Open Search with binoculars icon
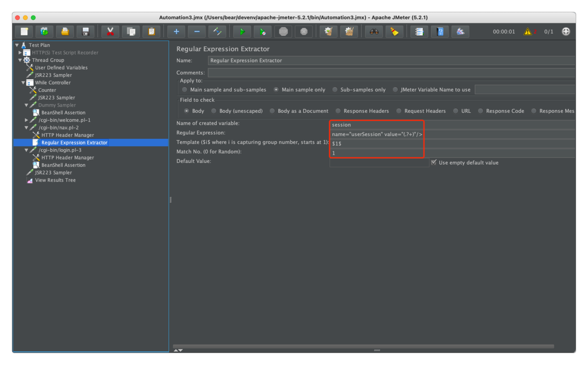Image resolution: width=588 pixels, height=365 pixels. [x=374, y=32]
